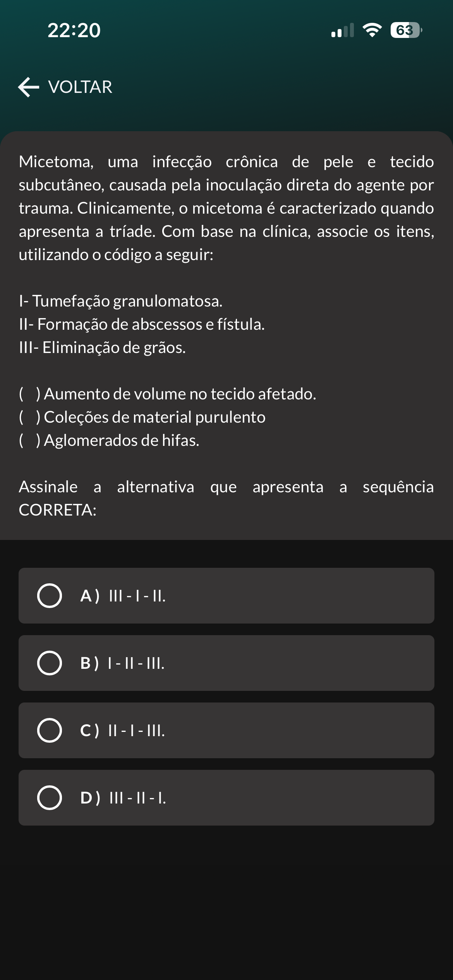Image resolution: width=453 pixels, height=980 pixels.
Task: Choose answer text "II - I - III."
Action: tap(136, 730)
